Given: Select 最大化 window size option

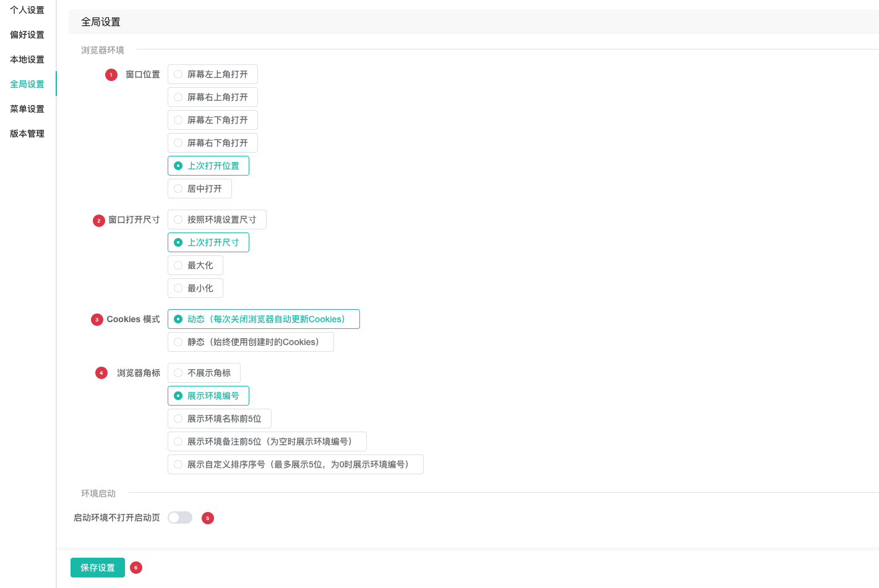Looking at the screenshot, I should point(195,265).
